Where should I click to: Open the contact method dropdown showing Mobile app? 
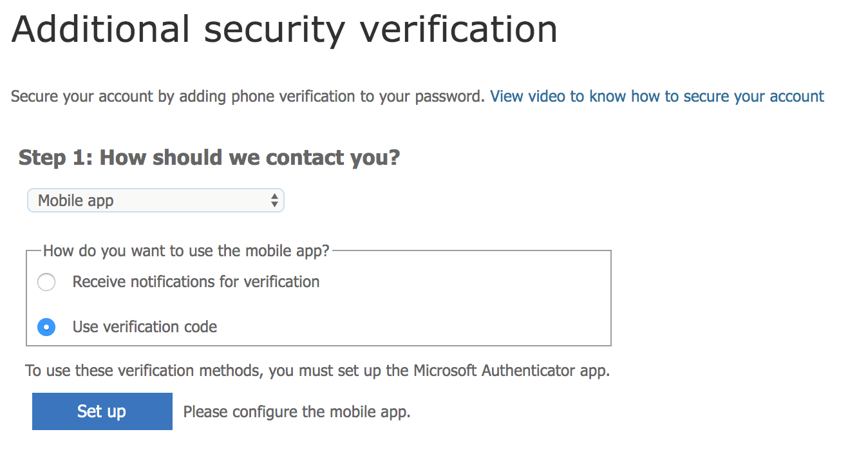coord(155,201)
